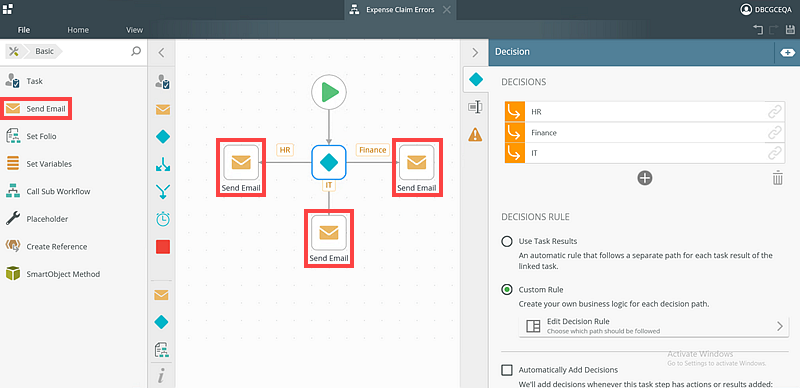Screen dimensions: 800x388
Task: Select the HR decision row
Action: [x=645, y=112]
